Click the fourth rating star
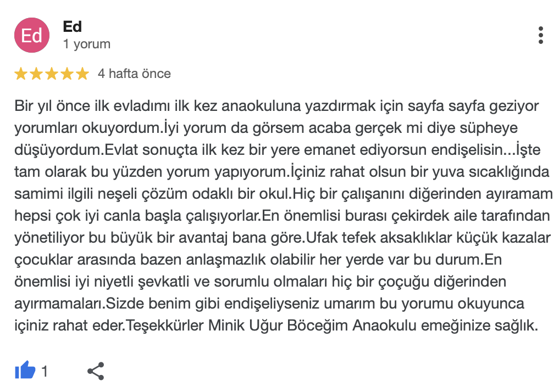 (67, 73)
